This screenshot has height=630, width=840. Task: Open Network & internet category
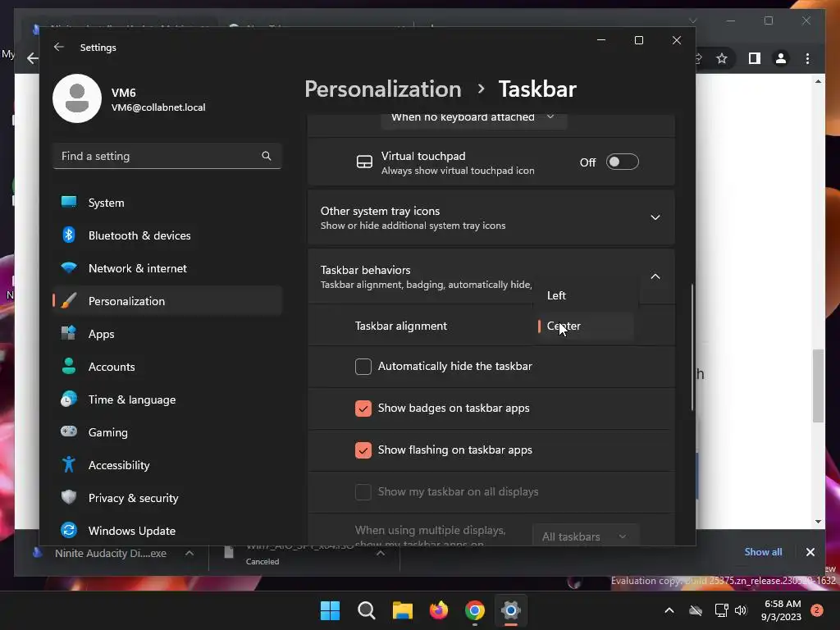tap(167, 268)
